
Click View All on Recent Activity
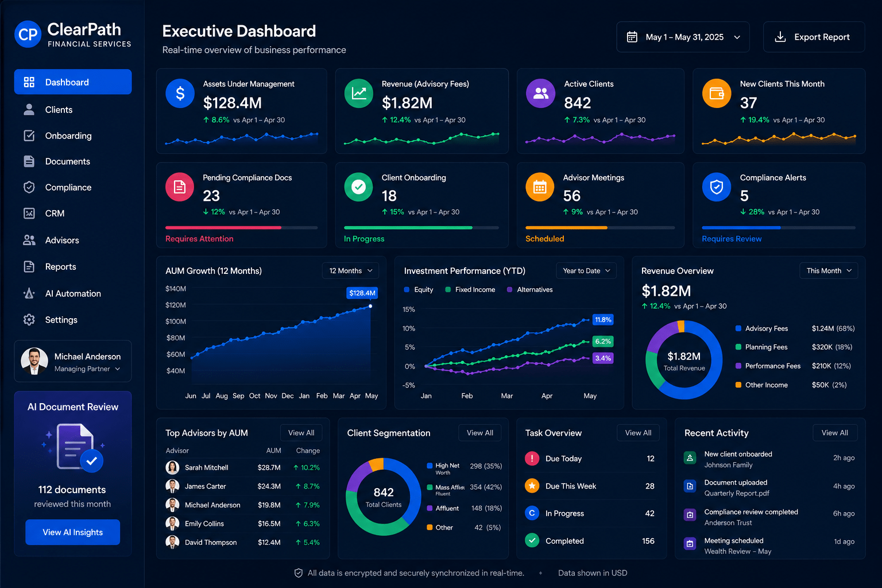[835, 433]
